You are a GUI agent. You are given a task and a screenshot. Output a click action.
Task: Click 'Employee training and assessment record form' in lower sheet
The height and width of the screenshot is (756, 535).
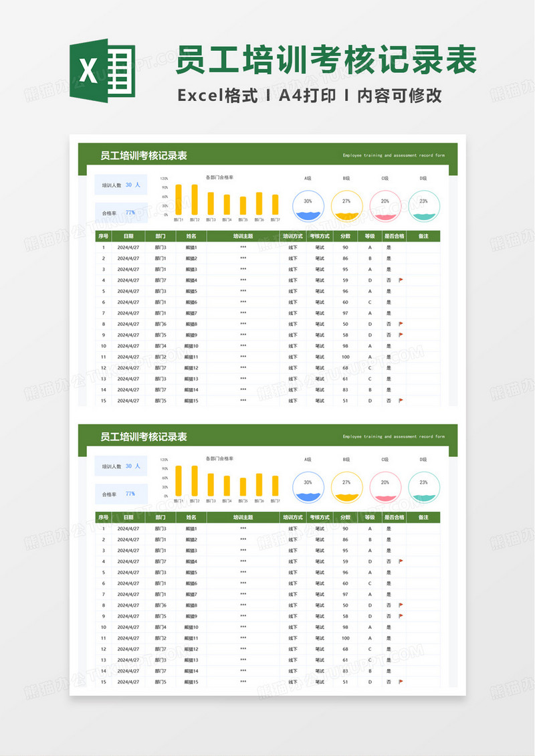click(394, 436)
